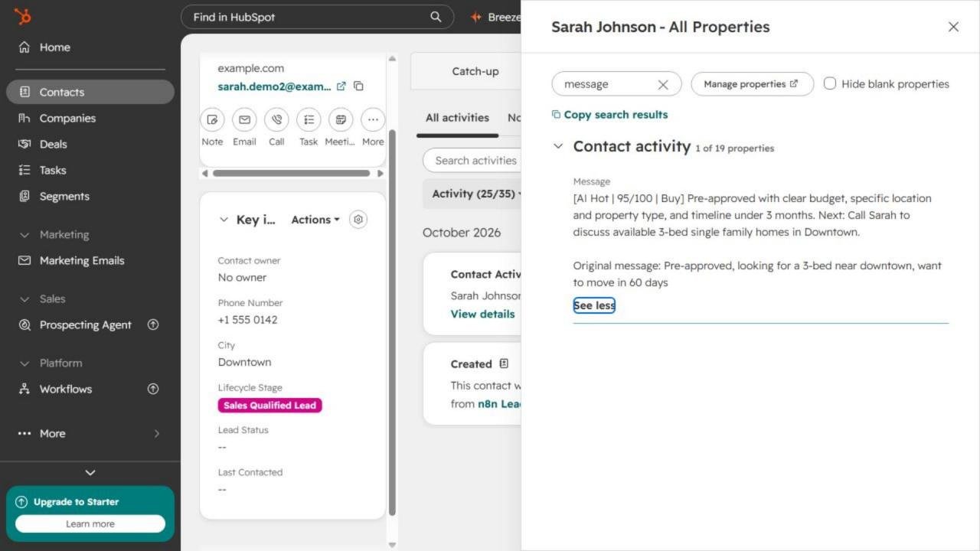This screenshot has width=980, height=551.
Task: Click View details on Contact Activity card
Action: (482, 314)
